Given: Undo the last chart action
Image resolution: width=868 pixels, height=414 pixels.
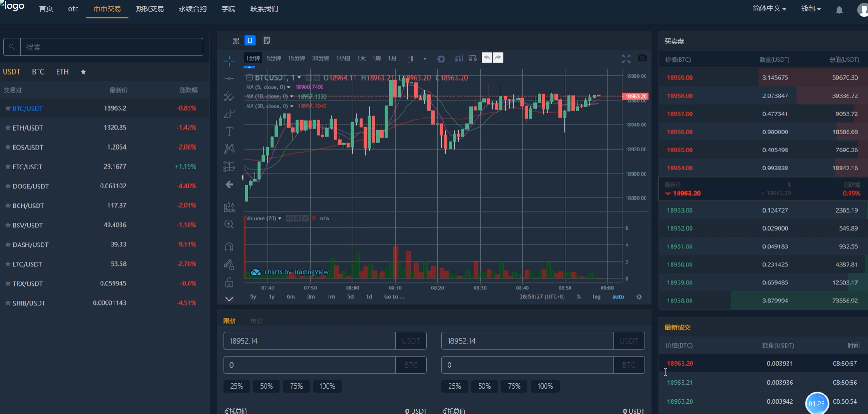Looking at the screenshot, I should (487, 58).
